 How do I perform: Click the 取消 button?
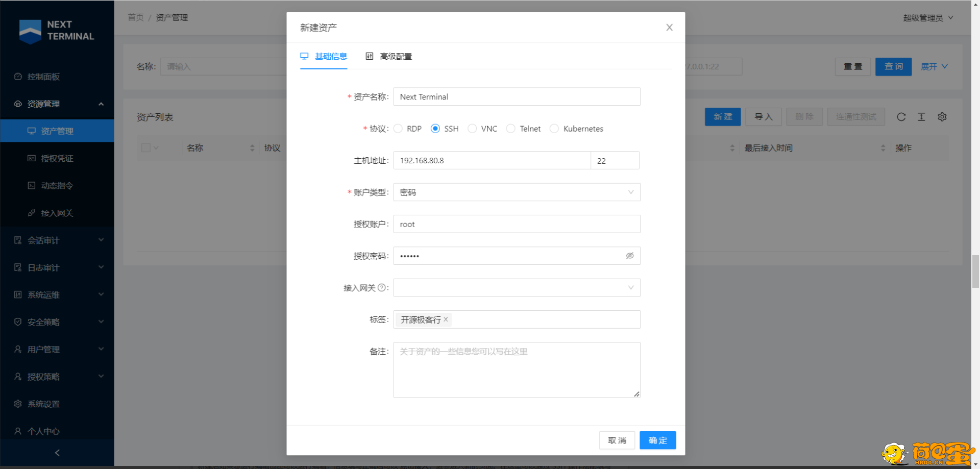617,440
